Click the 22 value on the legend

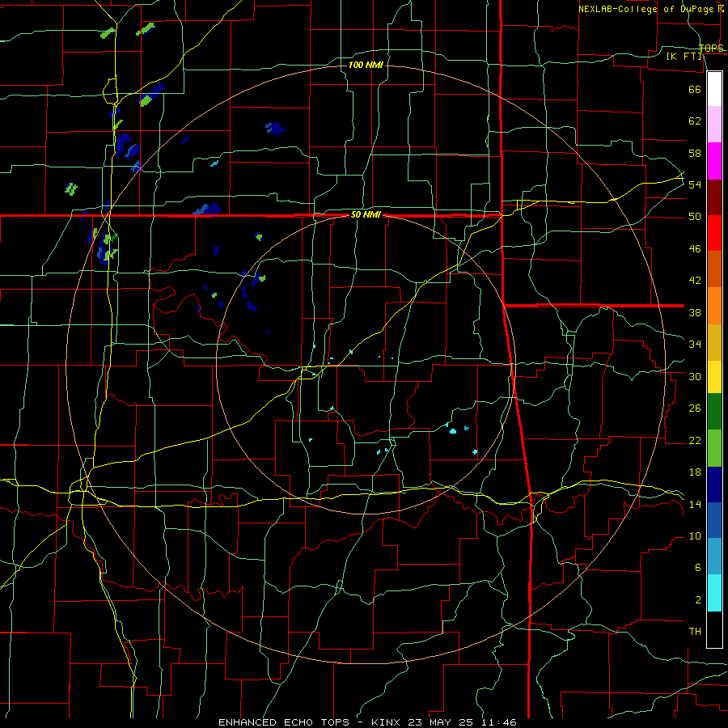[695, 440]
